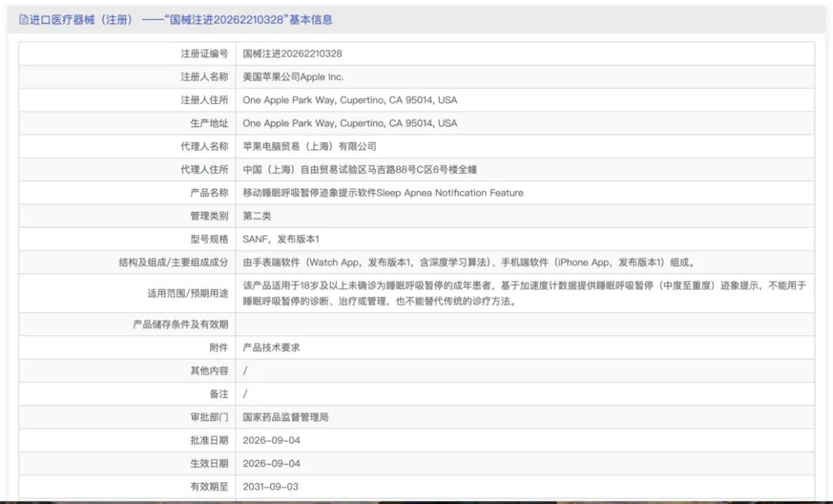Image resolution: width=833 pixels, height=504 pixels.
Task: Select the value "国家药品监督管理局"
Action: 286,418
